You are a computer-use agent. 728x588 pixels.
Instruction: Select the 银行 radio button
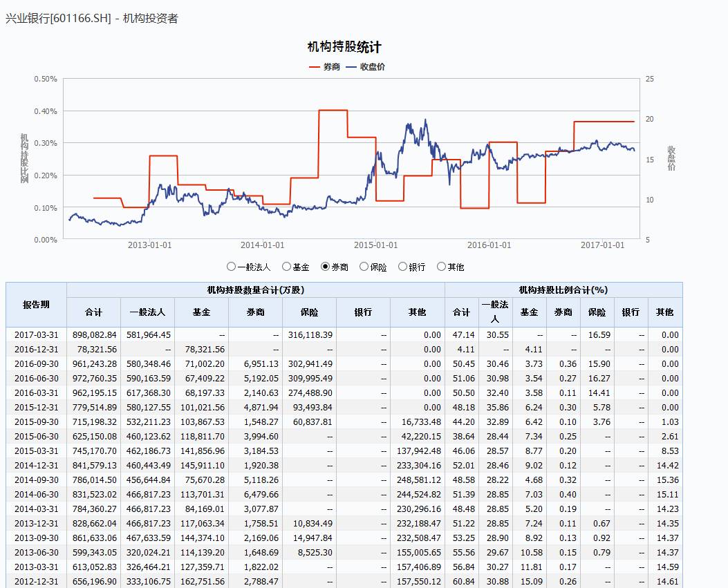coord(402,267)
